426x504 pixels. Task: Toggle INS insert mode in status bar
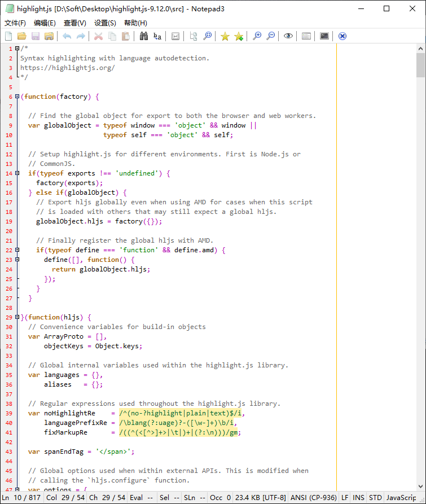point(358,498)
